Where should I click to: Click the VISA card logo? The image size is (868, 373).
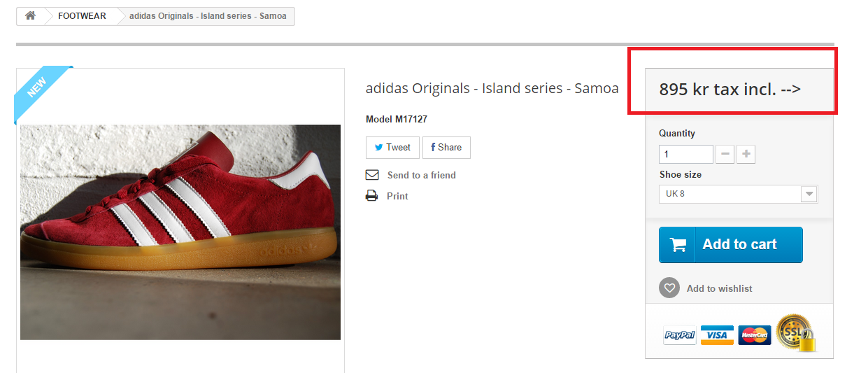coord(717,335)
